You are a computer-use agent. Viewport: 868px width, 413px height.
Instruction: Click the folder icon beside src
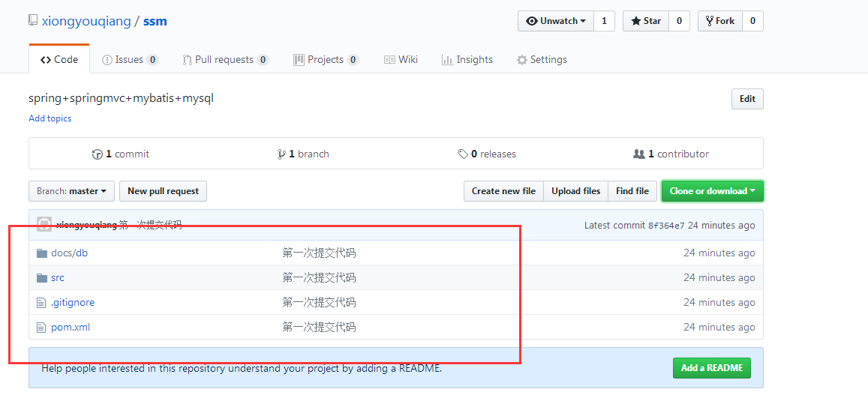pos(41,277)
